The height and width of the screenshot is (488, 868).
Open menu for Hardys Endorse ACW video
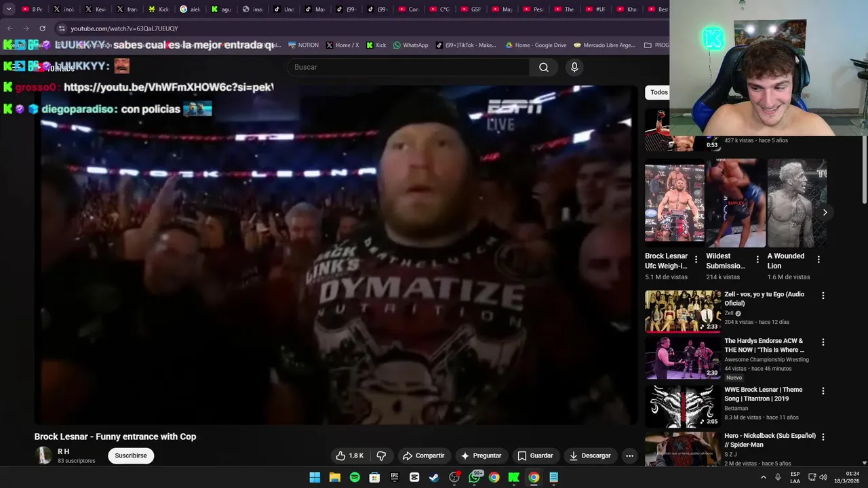pyautogui.click(x=823, y=342)
